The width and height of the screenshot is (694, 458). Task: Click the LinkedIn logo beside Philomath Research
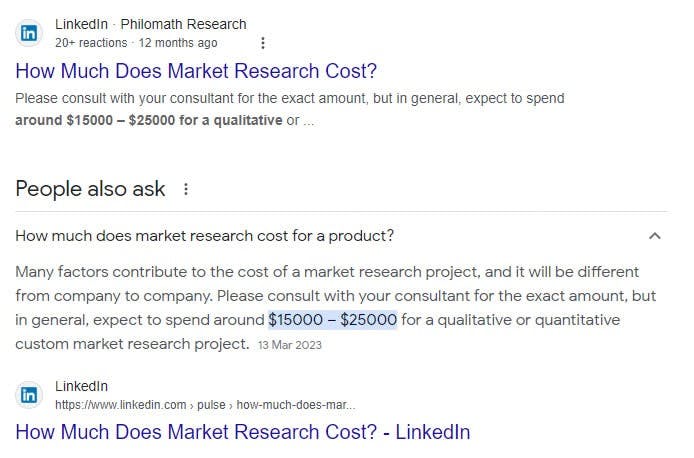(30, 33)
